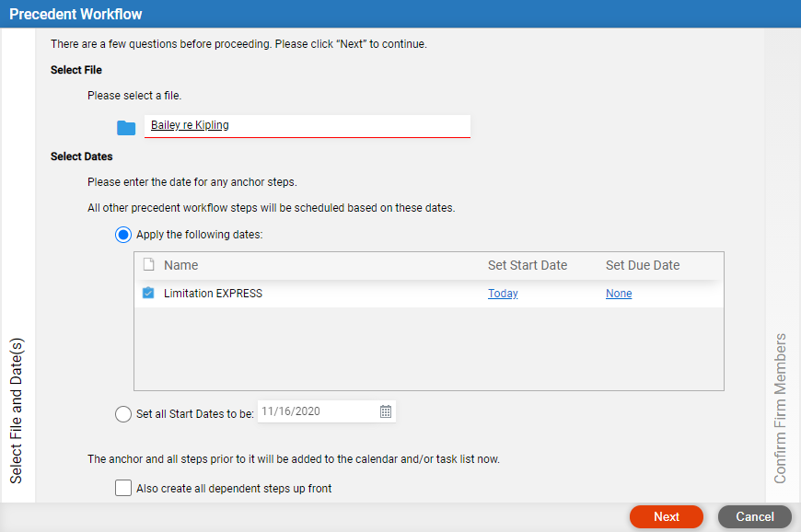Screen dimensions: 801x532
Task: Click the document icon in Name header
Action: point(148,264)
